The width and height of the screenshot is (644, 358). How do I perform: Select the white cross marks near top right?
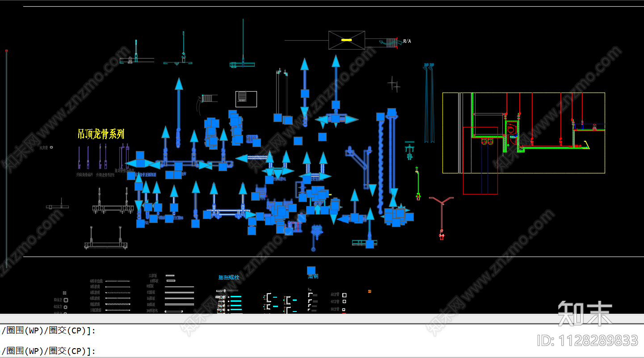point(394,84)
